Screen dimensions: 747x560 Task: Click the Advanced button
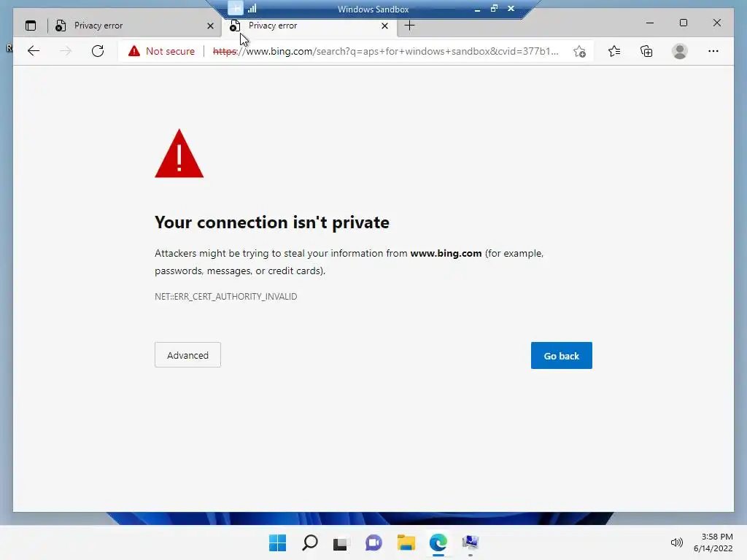tap(187, 355)
